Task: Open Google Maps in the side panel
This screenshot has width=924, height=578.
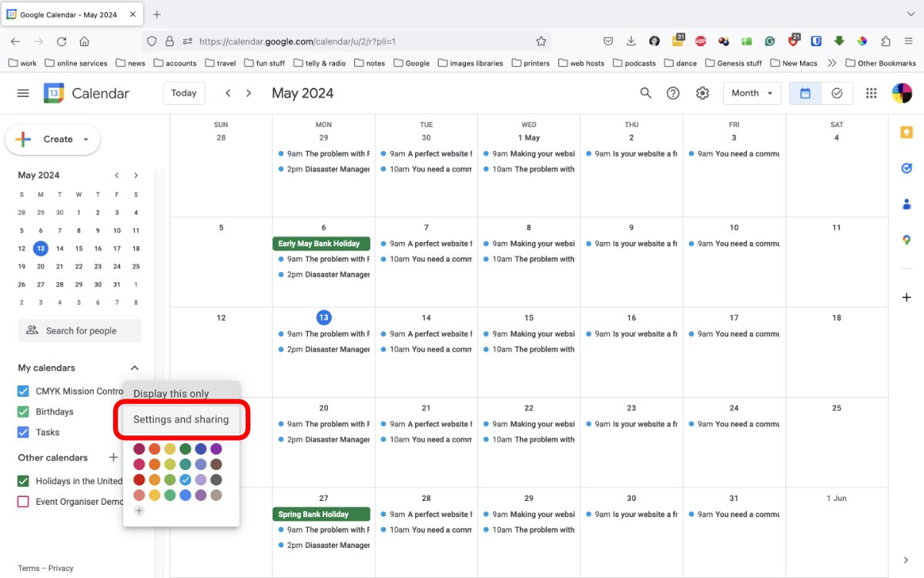Action: point(907,240)
